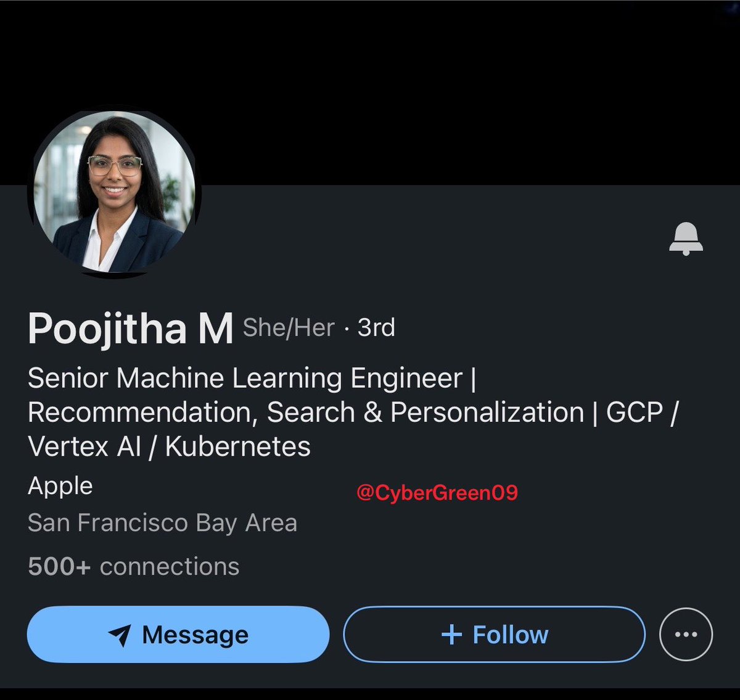Click the paper plane icon in Message

point(120,635)
